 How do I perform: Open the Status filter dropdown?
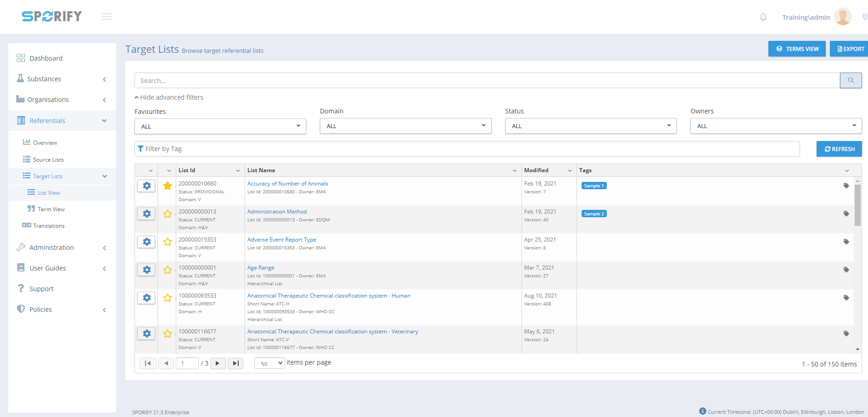point(590,126)
